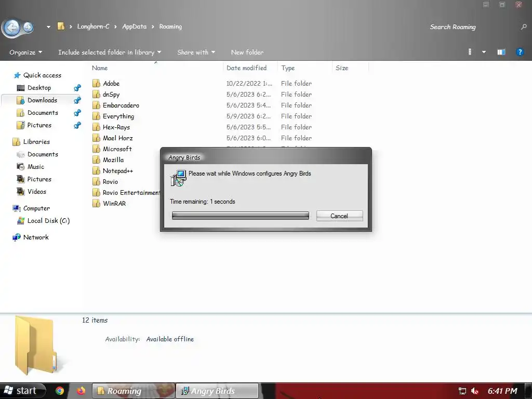
Task: Select the Mozilla folder icon
Action: [x=96, y=159]
